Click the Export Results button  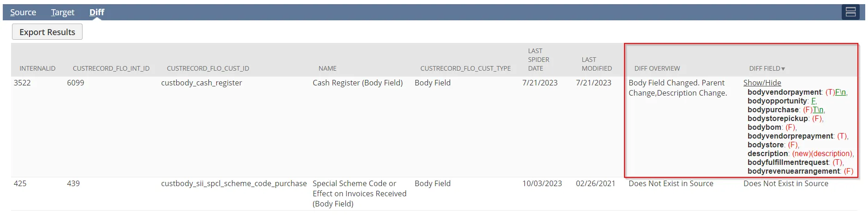pyautogui.click(x=47, y=32)
